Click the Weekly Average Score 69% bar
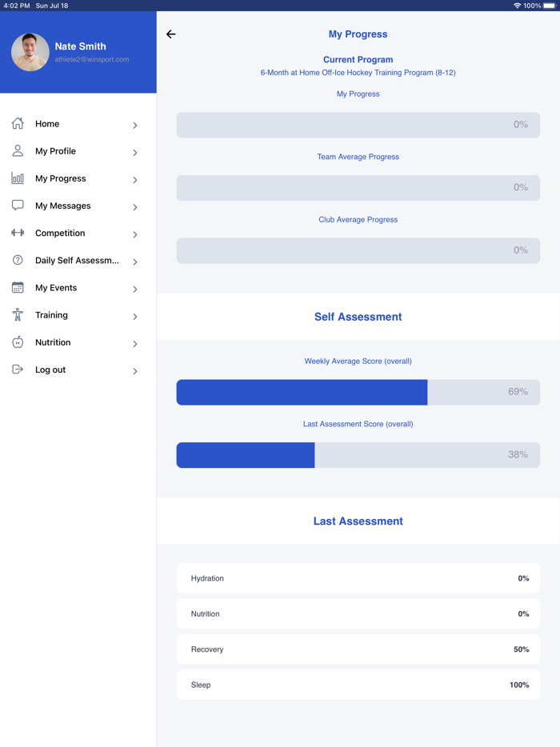 [x=358, y=392]
